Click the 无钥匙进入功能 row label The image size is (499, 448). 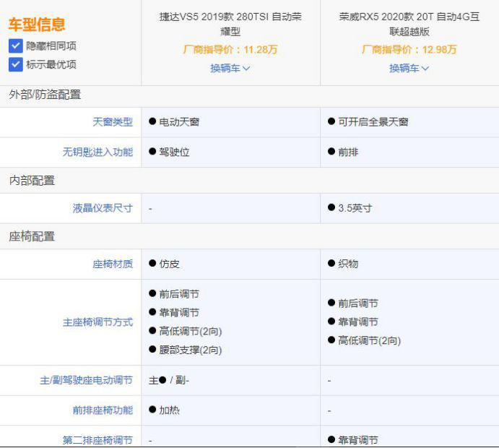pos(97,152)
